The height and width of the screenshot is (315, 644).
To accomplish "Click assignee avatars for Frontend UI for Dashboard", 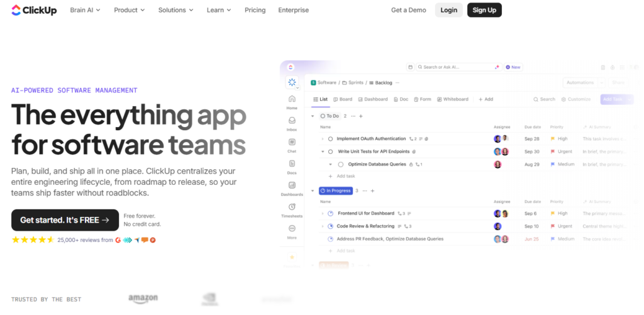I will [501, 214].
